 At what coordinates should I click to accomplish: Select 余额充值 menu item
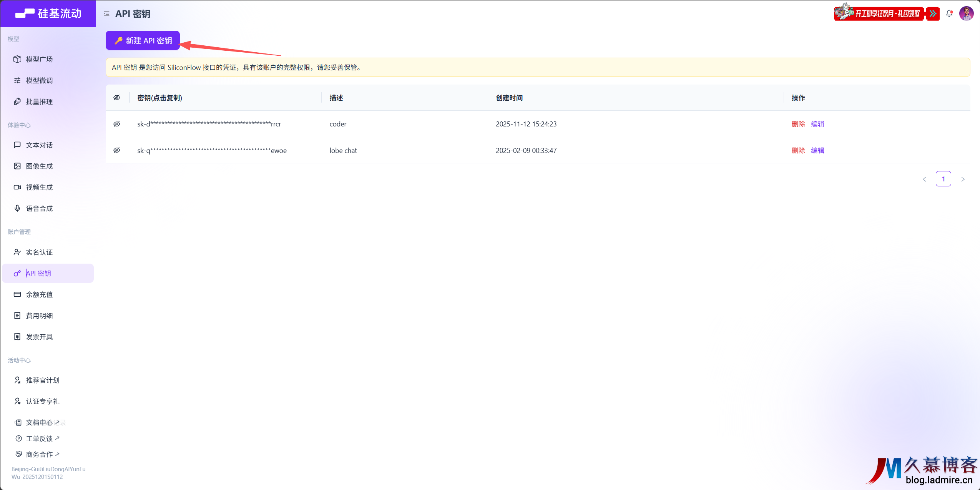click(39, 294)
